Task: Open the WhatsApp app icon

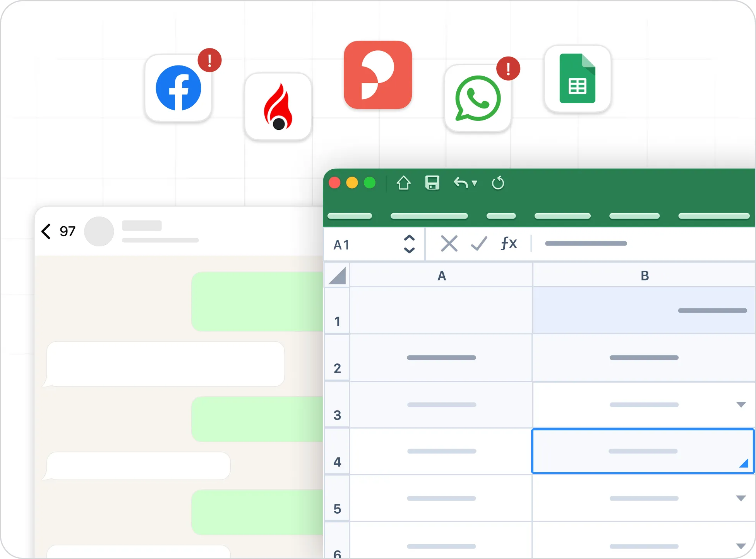Action: [x=478, y=98]
